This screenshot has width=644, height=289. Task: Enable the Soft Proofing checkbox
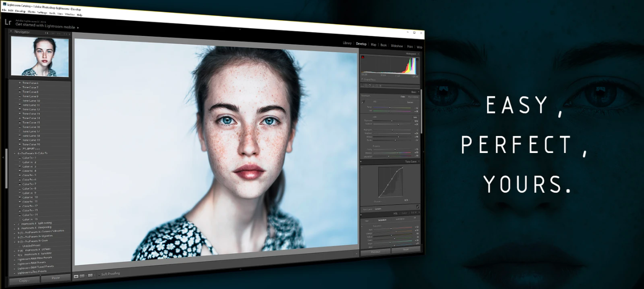99,274
